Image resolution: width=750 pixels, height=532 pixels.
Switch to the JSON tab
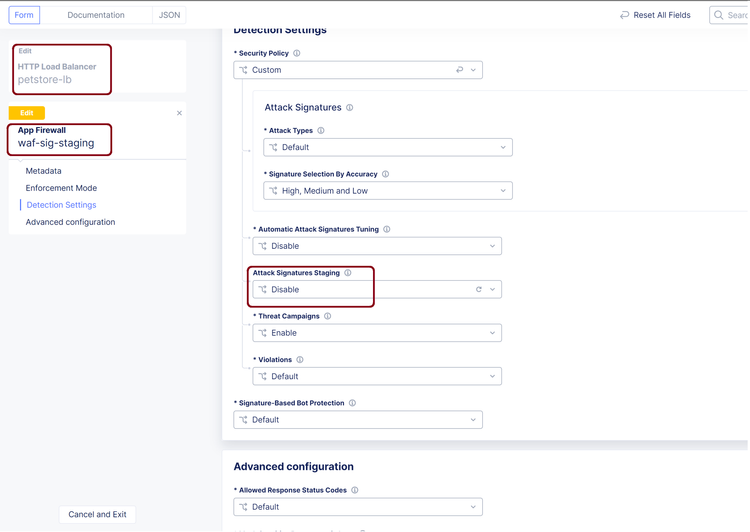(170, 15)
